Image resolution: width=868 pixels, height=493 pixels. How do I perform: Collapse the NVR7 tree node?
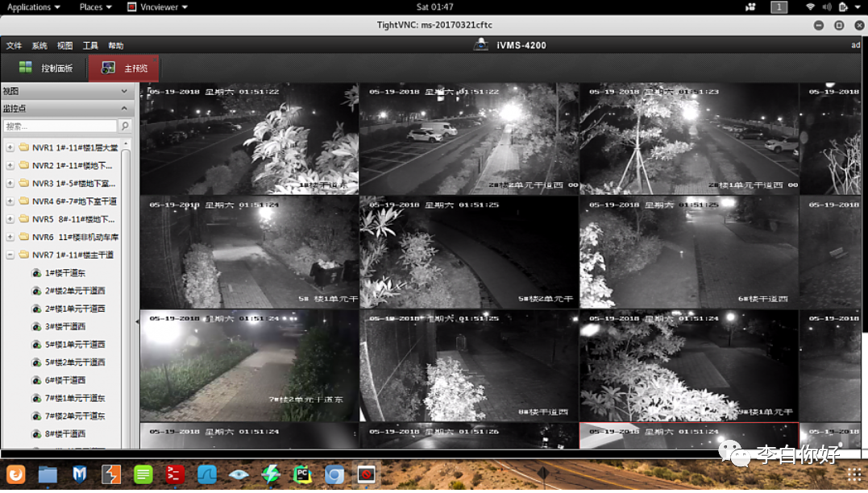coord(10,255)
